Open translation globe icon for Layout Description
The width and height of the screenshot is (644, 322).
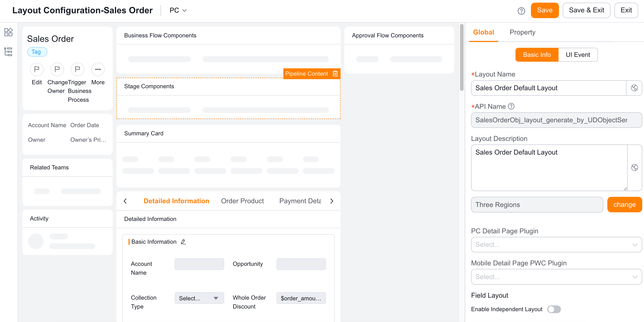point(634,167)
